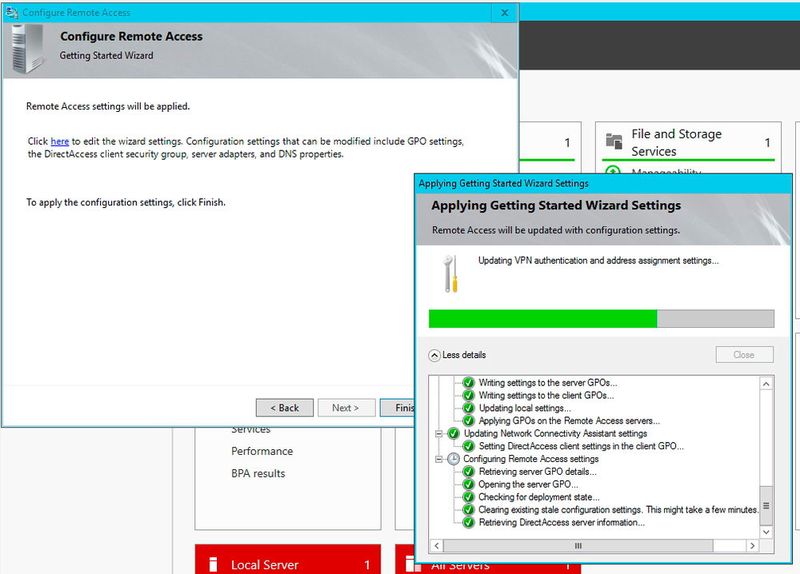Select the 'Retrieving DirectAccess server information...' row
The image size is (800, 574).
pyautogui.click(x=562, y=522)
